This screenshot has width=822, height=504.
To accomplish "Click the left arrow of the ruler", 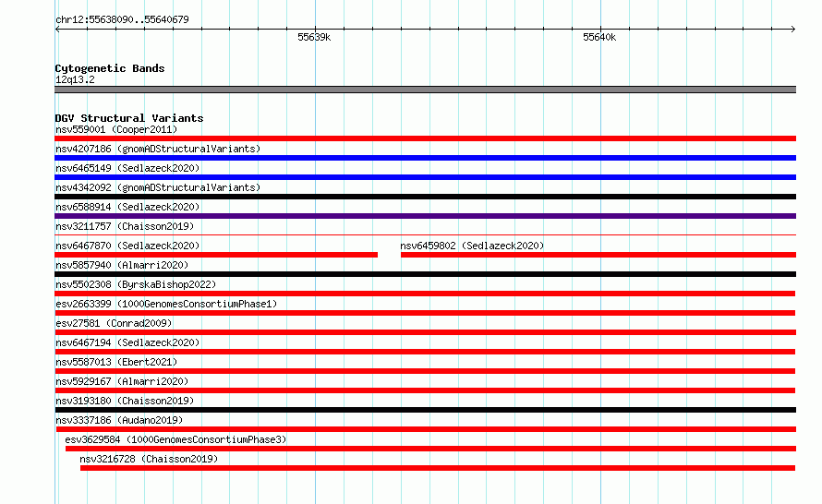I will 57,29.
